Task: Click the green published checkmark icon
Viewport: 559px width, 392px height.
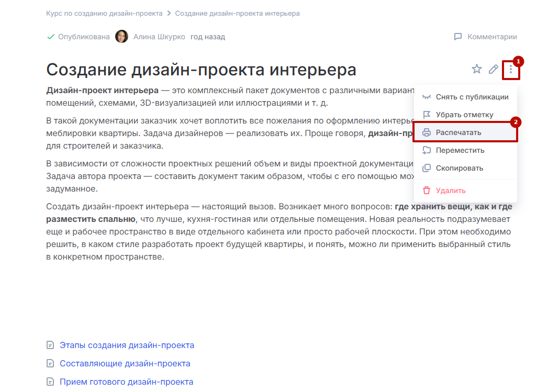Action: (51, 37)
